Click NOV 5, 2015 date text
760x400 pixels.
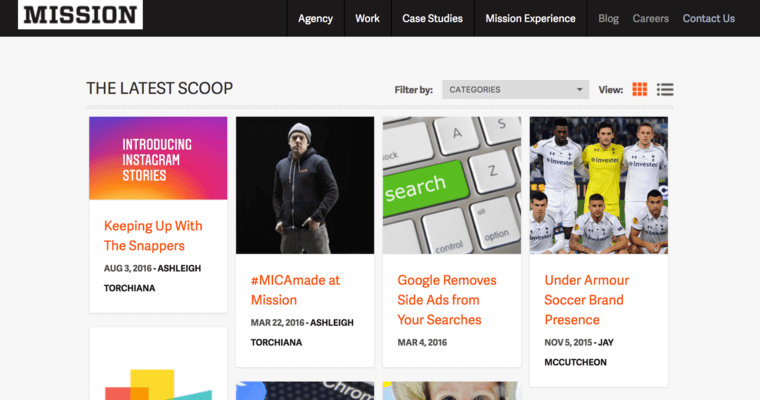tap(568, 342)
